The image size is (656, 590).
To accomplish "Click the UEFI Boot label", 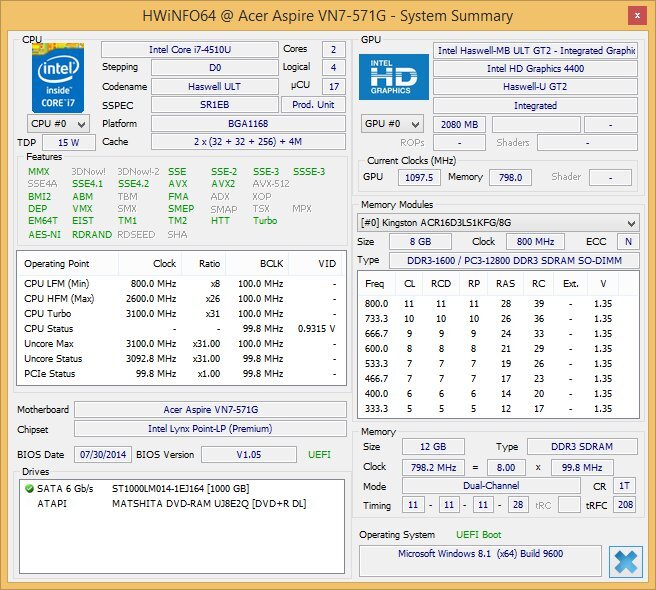I will pyautogui.click(x=478, y=534).
